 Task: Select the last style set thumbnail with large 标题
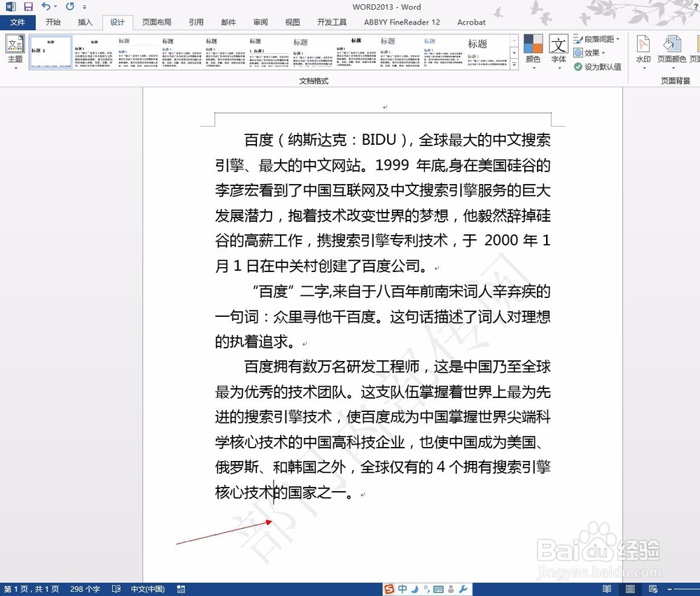pos(486,52)
